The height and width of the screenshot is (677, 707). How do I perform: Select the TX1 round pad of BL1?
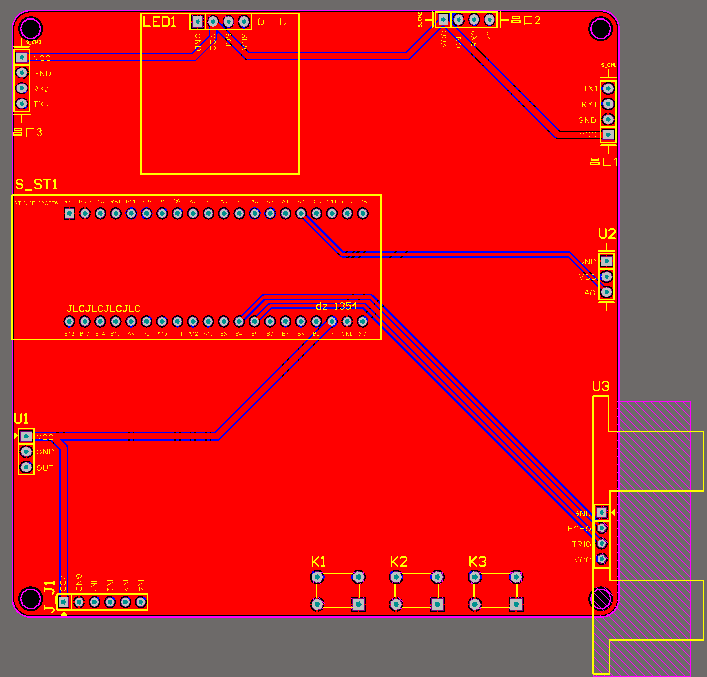click(608, 88)
